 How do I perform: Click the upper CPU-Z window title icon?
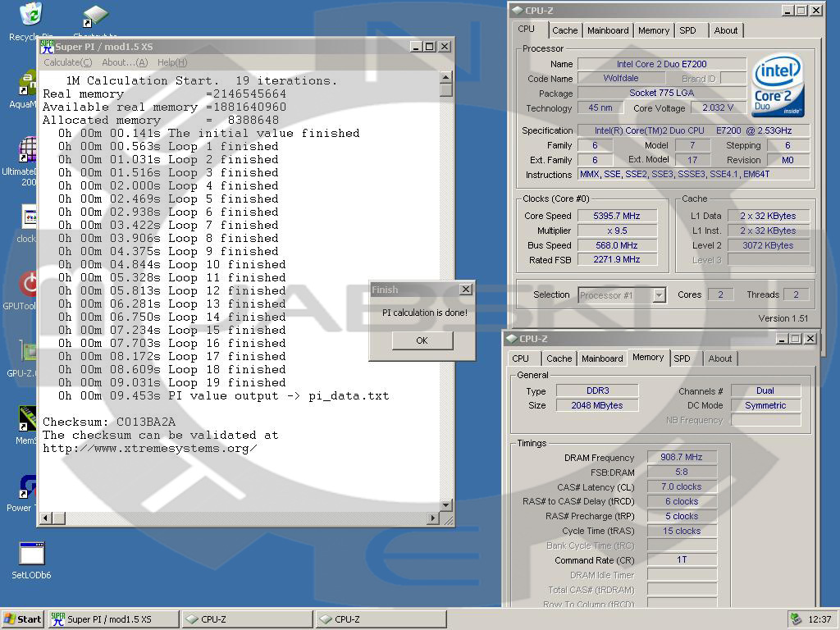[517, 10]
